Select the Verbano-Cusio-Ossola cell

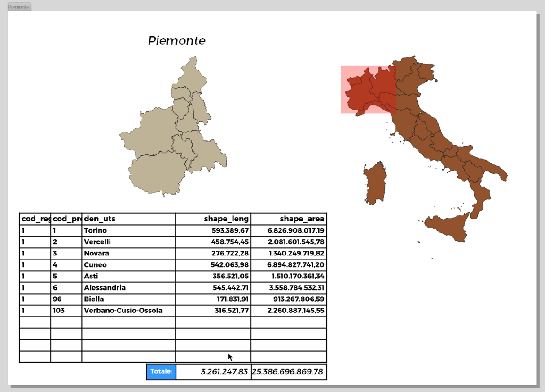pos(123,311)
